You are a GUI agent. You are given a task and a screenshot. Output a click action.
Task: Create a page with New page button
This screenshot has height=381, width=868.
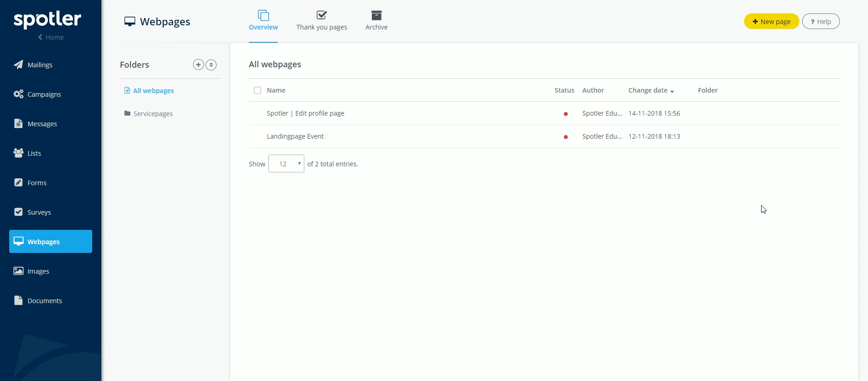[771, 21]
